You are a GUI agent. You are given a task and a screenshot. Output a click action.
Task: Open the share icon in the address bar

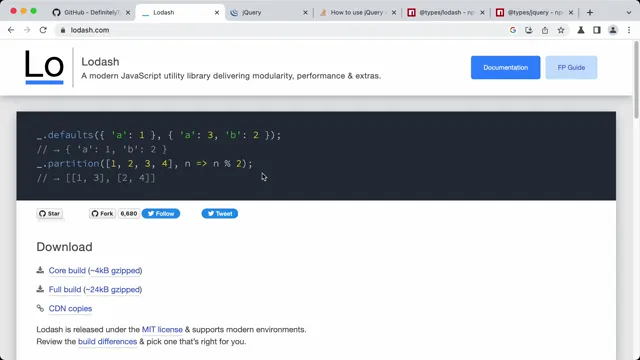tap(545, 30)
